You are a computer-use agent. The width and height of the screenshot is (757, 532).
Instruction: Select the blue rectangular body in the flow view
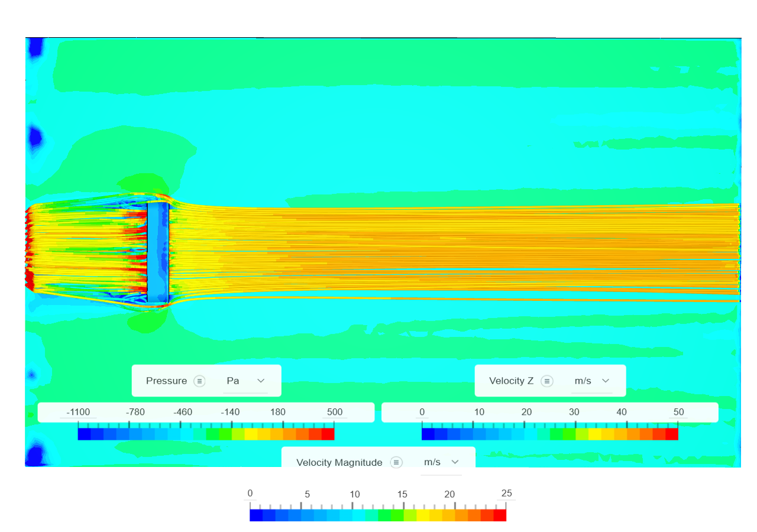tap(158, 252)
